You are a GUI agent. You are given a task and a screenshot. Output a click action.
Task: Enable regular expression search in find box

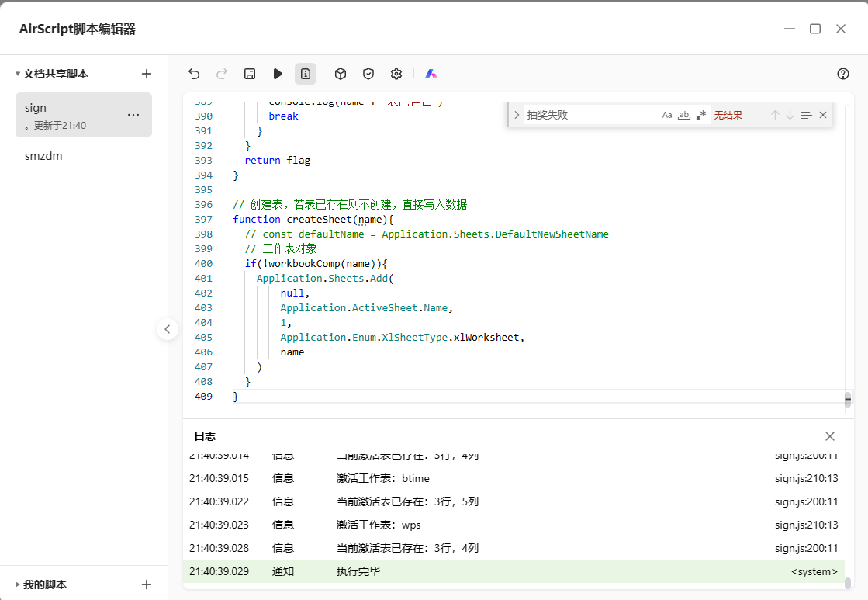point(701,115)
